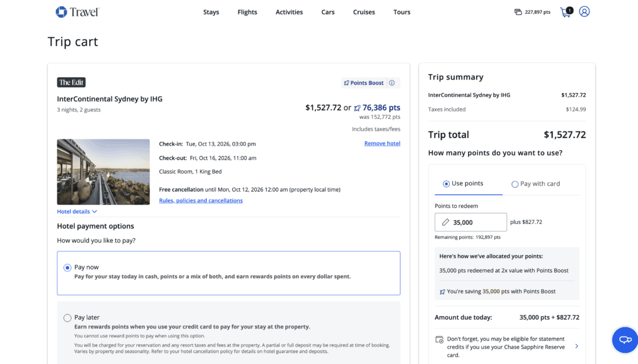Go to the Flights menu
The width and height of the screenshot is (638, 364).
tap(247, 12)
